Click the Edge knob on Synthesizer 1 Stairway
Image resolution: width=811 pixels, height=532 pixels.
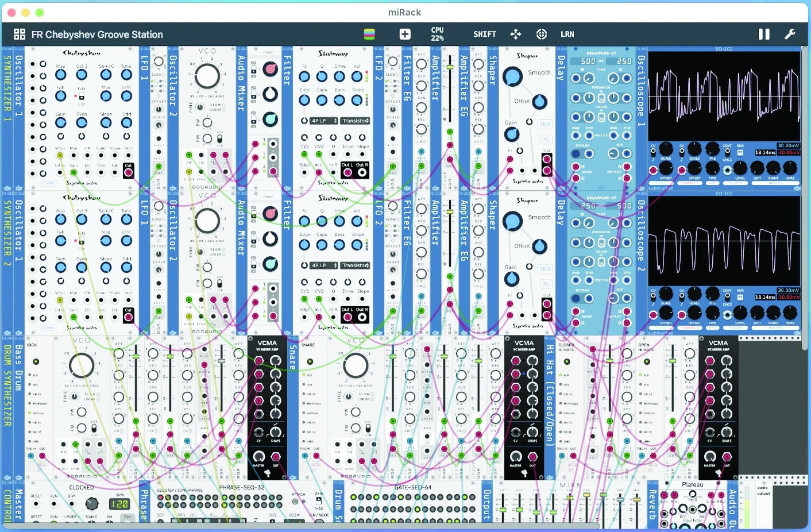coord(304,100)
